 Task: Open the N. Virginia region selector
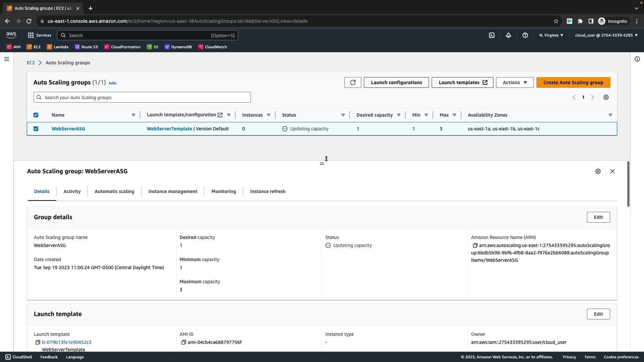(x=551, y=35)
